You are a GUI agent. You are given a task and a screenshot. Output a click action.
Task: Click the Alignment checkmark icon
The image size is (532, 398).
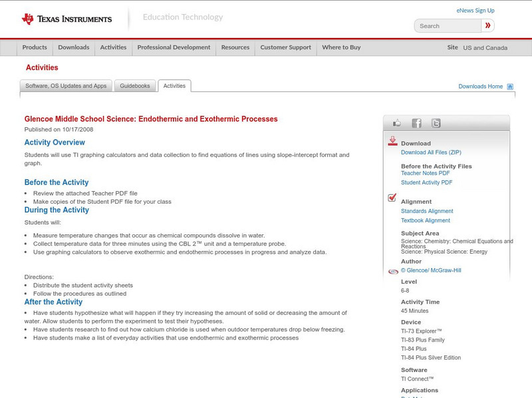tap(392, 197)
